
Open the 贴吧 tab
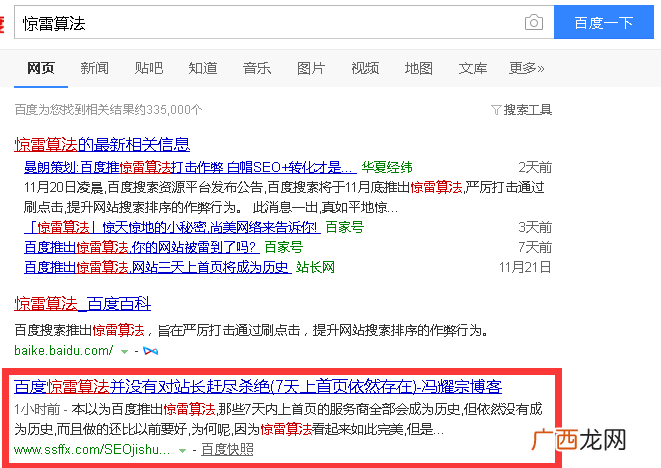coord(149,68)
